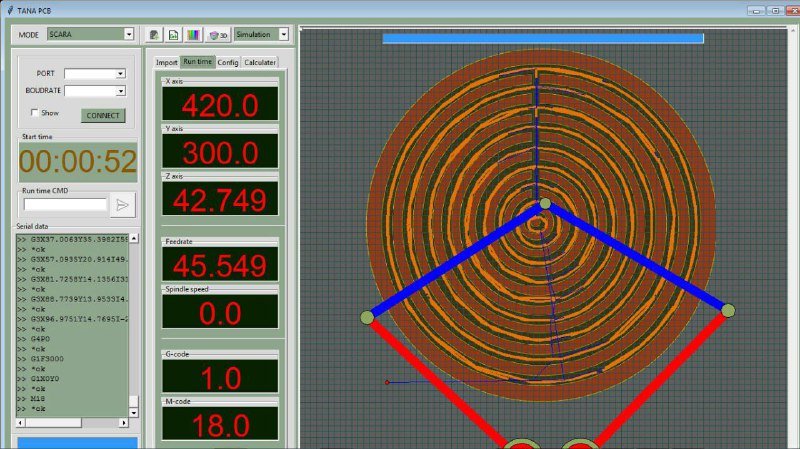This screenshot has height=449, width=800.
Task: Open the rainbow color bars tool
Action: pos(193,35)
